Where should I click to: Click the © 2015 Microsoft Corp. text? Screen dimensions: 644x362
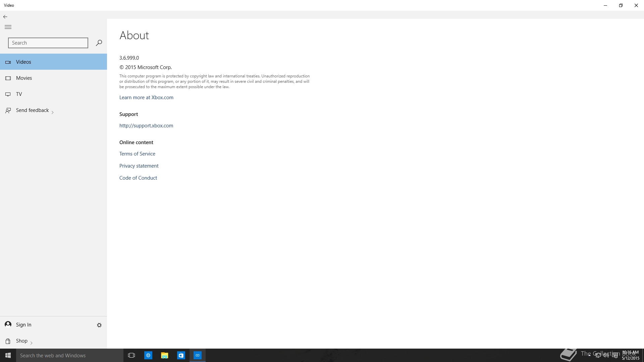146,67
